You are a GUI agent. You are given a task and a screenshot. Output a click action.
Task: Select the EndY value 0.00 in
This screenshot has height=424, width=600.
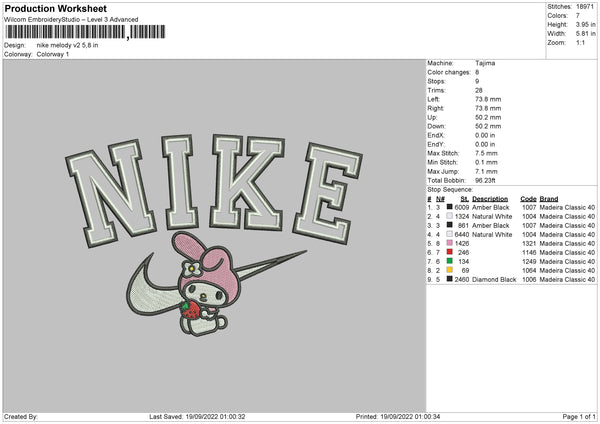coord(485,145)
